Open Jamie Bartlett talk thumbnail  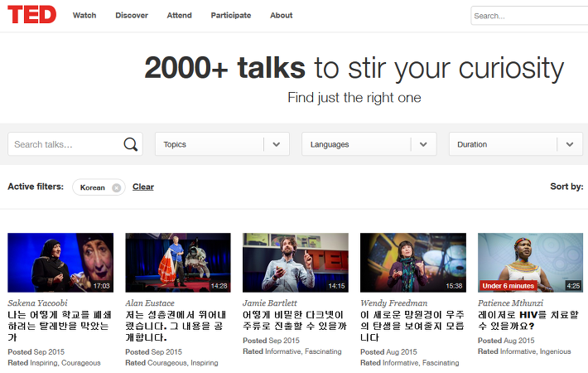tap(296, 263)
